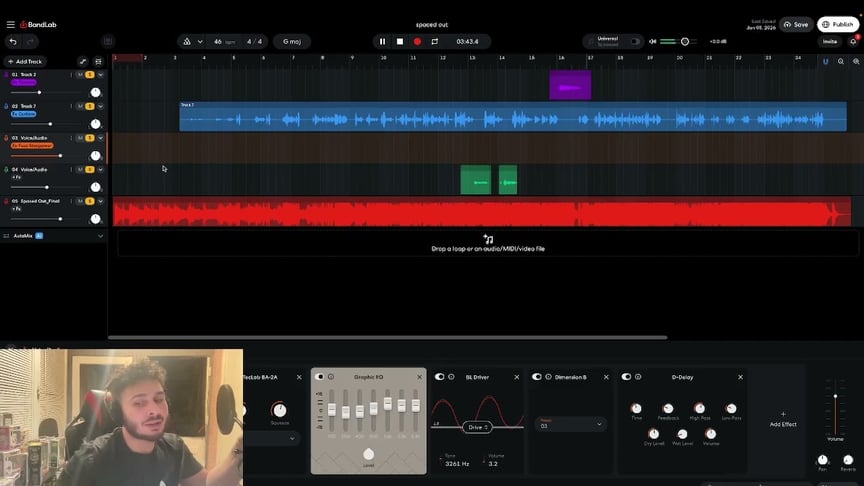Toggle the snap magnet icon
This screenshot has height=486, width=864.
[x=825, y=62]
